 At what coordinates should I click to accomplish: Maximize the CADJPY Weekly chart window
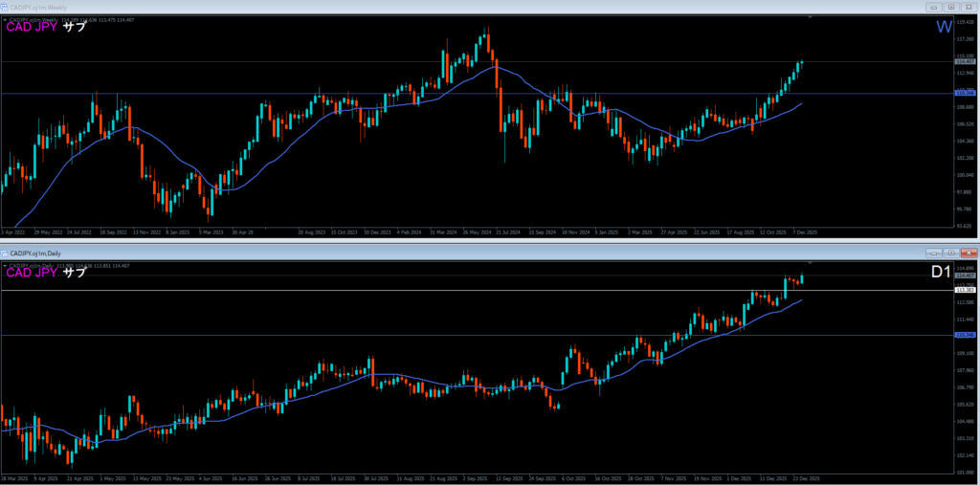(x=950, y=8)
